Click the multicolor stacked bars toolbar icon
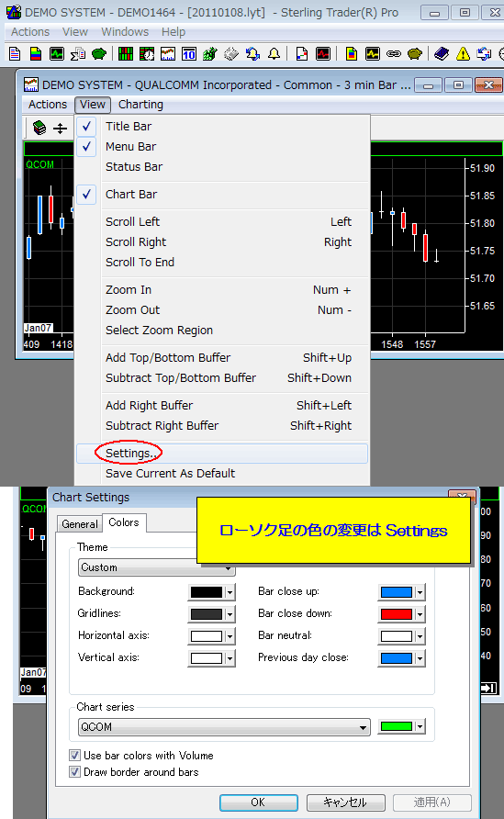The image size is (504, 819). click(36, 53)
